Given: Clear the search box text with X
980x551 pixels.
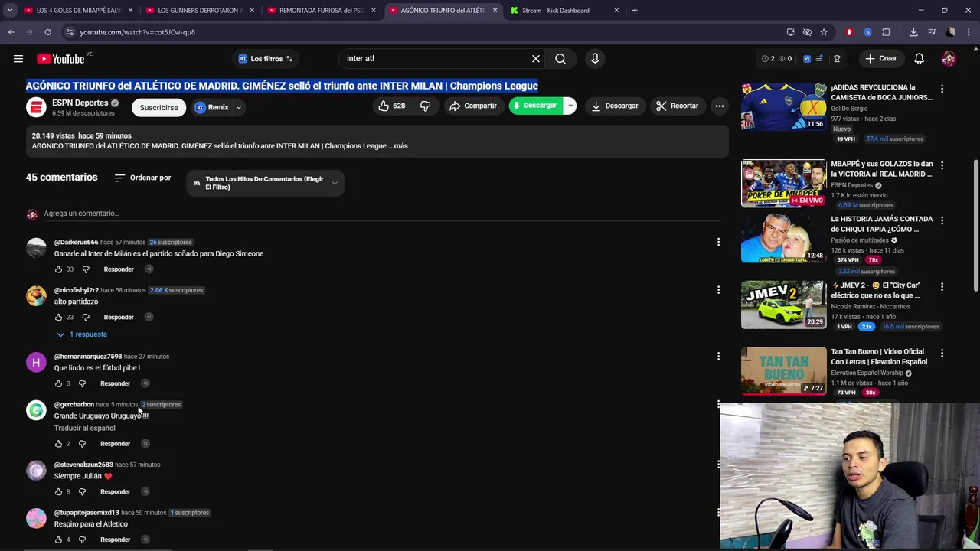Looking at the screenshot, I should point(536,58).
